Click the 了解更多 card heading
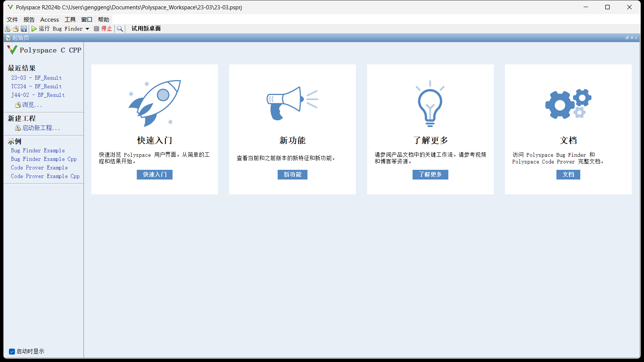The image size is (644, 362). click(430, 140)
